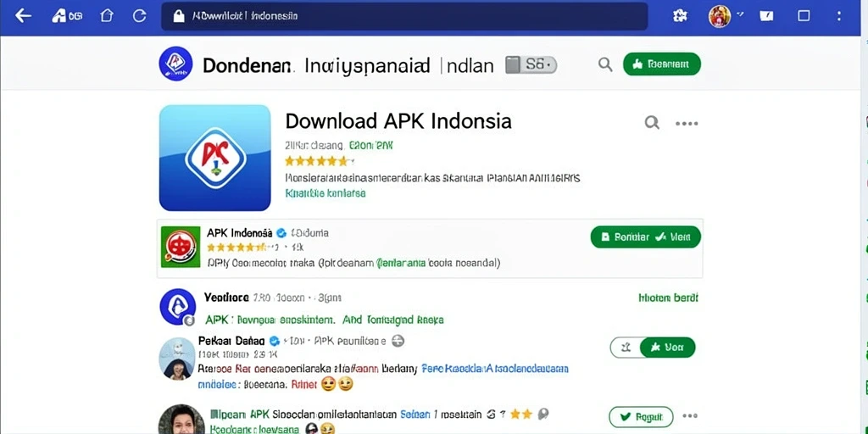Open three-dot menu in the last comment row
The height and width of the screenshot is (434, 868).
coord(690,415)
